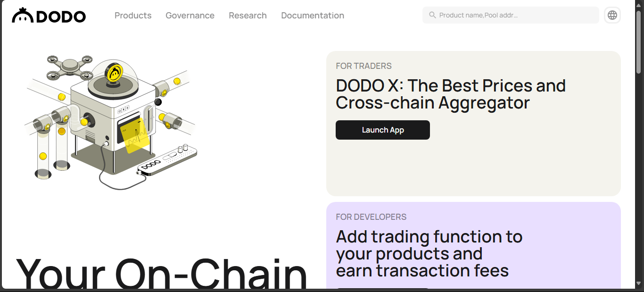Click the DODO logo in the header
This screenshot has height=292, width=644.
pos(49,16)
